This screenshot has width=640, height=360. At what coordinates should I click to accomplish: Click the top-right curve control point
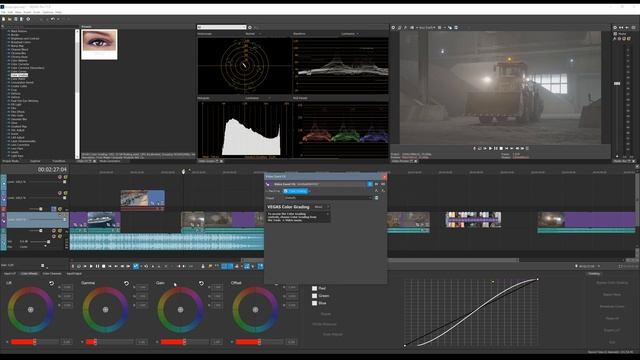(538, 280)
